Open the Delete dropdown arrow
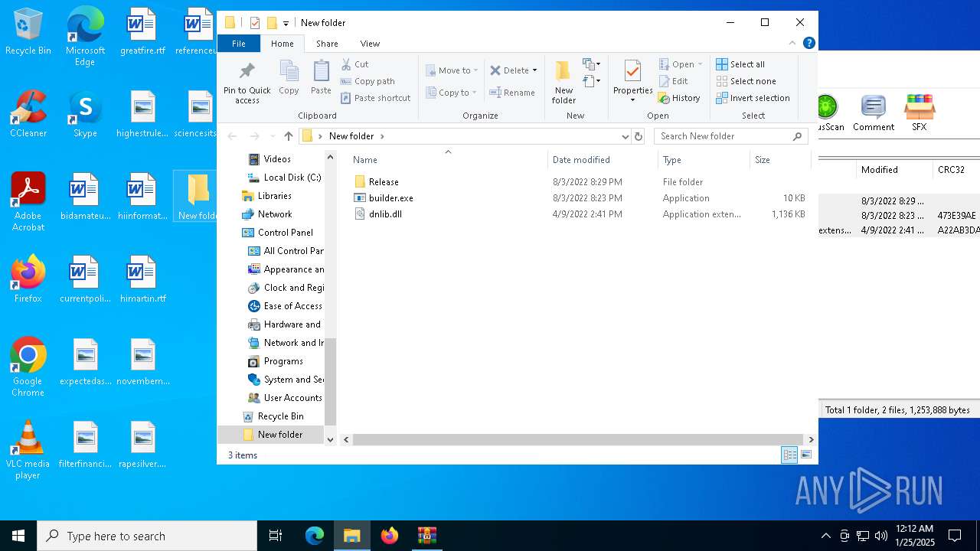The height and width of the screenshot is (551, 980). [x=534, y=70]
